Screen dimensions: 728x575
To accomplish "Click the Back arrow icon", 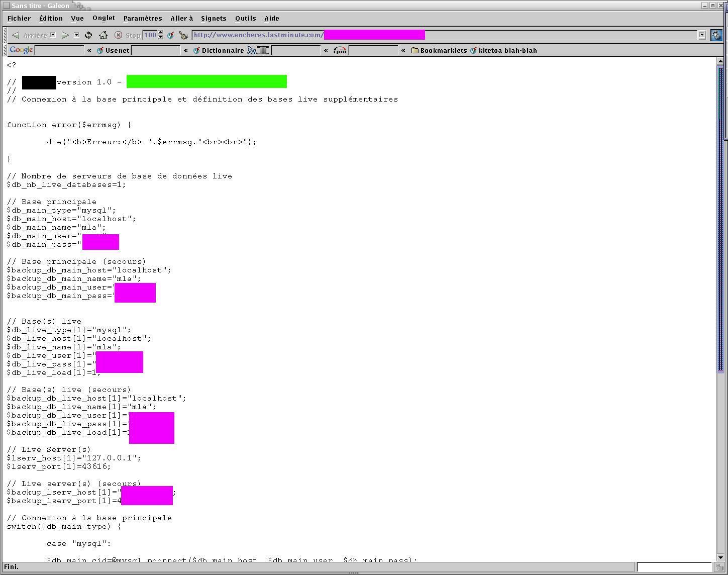I will pos(16,35).
